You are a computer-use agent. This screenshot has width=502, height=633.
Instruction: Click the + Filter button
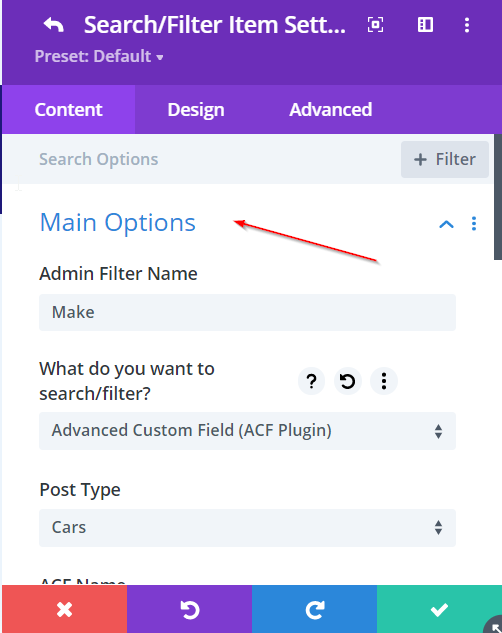tap(445, 159)
